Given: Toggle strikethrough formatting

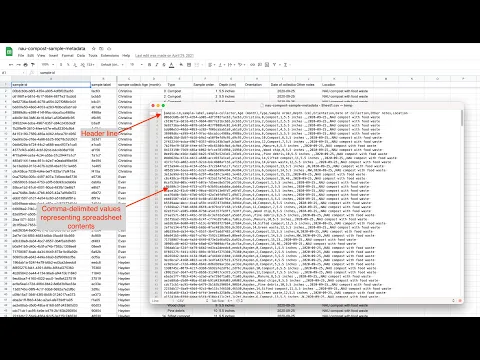Looking at the screenshot, I should click(164, 65).
